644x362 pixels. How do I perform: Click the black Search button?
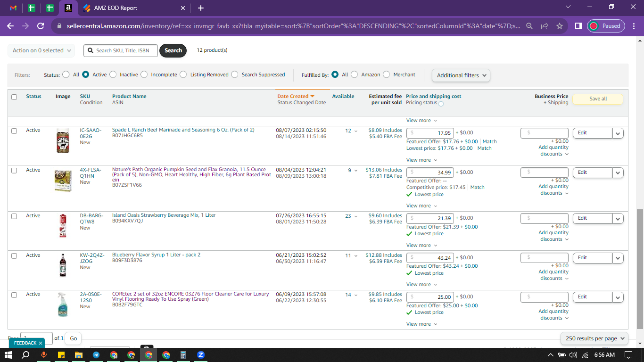click(x=173, y=50)
